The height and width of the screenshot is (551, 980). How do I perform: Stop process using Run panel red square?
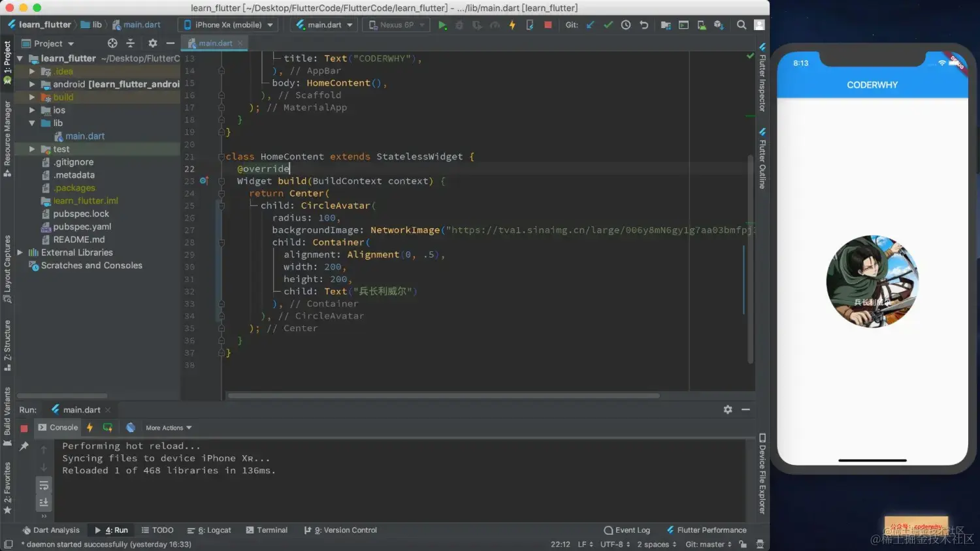24,428
